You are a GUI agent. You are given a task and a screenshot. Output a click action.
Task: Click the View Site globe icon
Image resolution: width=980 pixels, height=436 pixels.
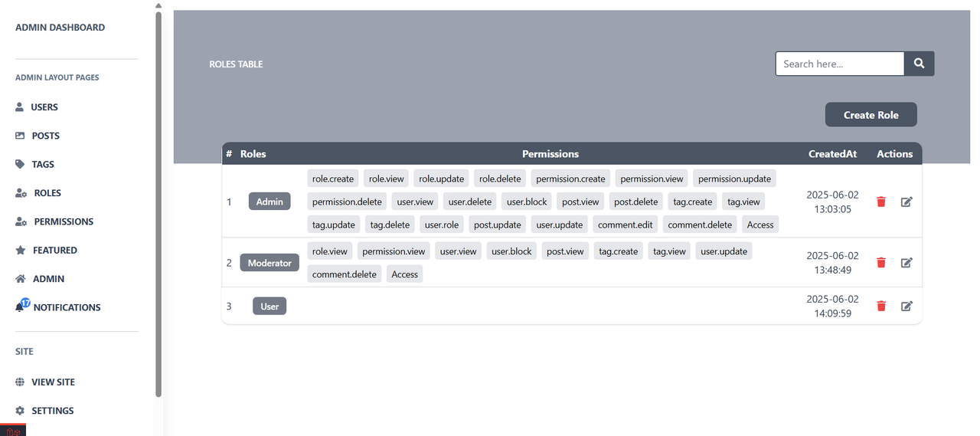(x=20, y=382)
